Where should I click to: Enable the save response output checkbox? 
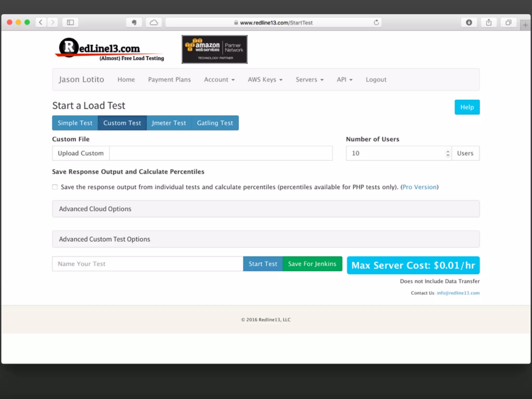tap(55, 187)
